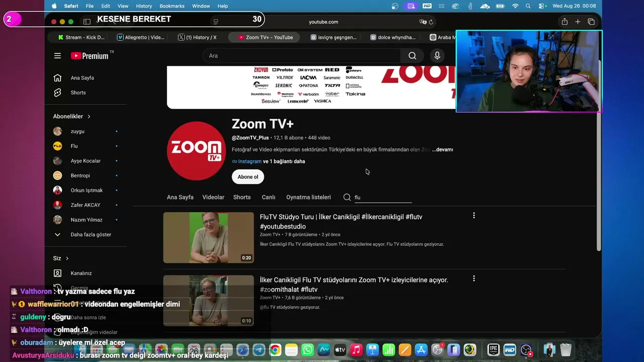Click the magnifier search button beside Ara
Viewport: 644px width, 362px height.
click(x=413, y=56)
